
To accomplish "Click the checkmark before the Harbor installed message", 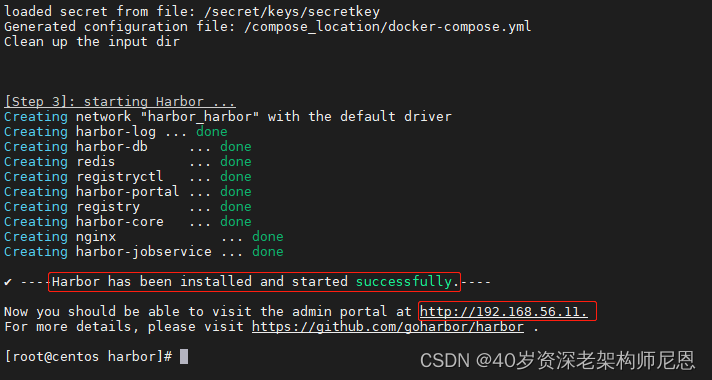I will coord(8,282).
